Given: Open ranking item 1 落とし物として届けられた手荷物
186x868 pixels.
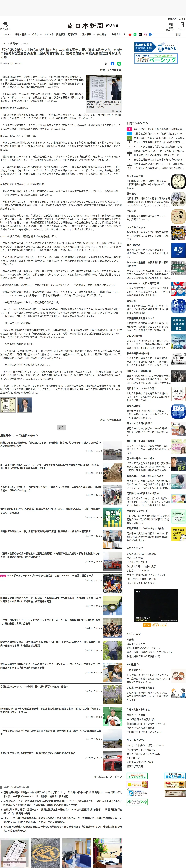Looking at the screenshot, I should click(x=159, y=129).
